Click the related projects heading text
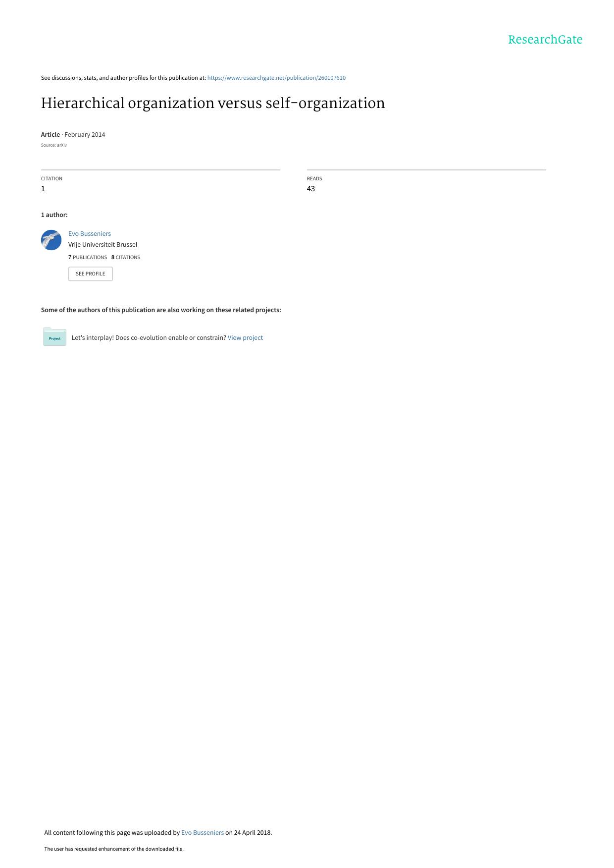614x868 pixels. [x=161, y=310]
